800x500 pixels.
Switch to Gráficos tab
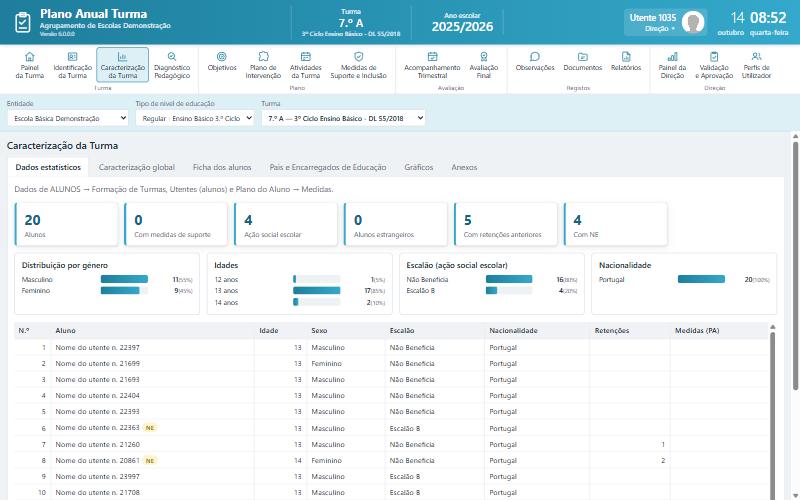pos(418,167)
